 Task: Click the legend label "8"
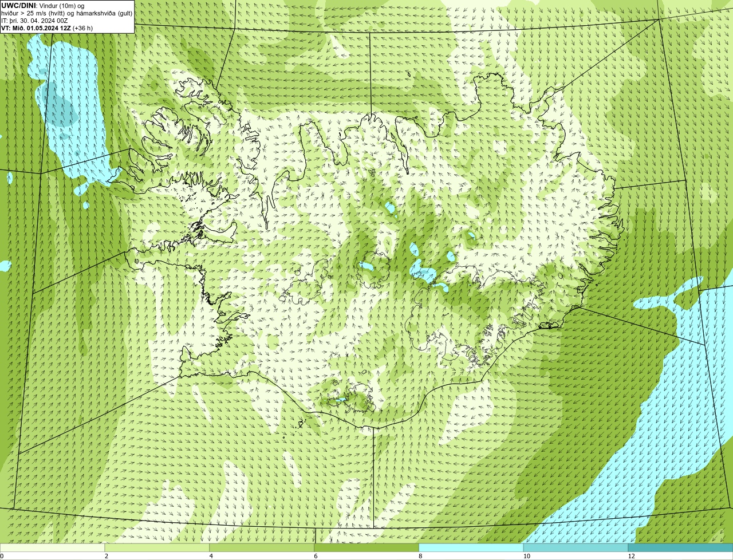pos(420,556)
